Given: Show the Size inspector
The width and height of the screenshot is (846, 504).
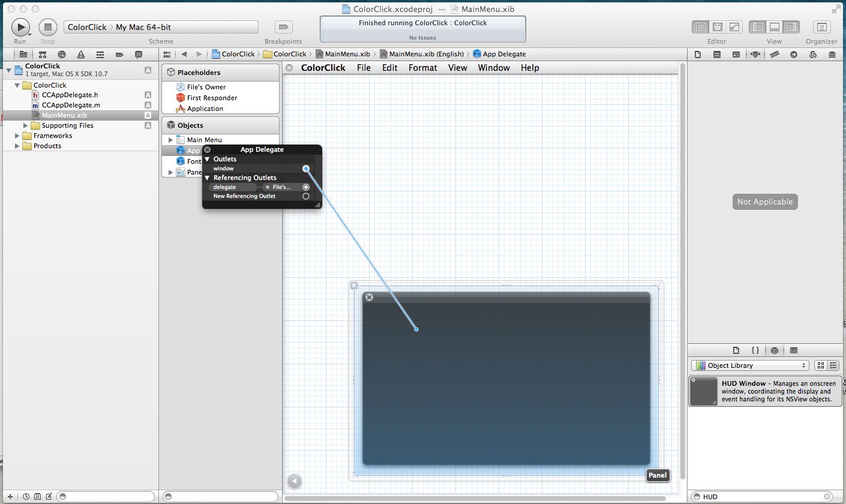Looking at the screenshot, I should coord(775,54).
